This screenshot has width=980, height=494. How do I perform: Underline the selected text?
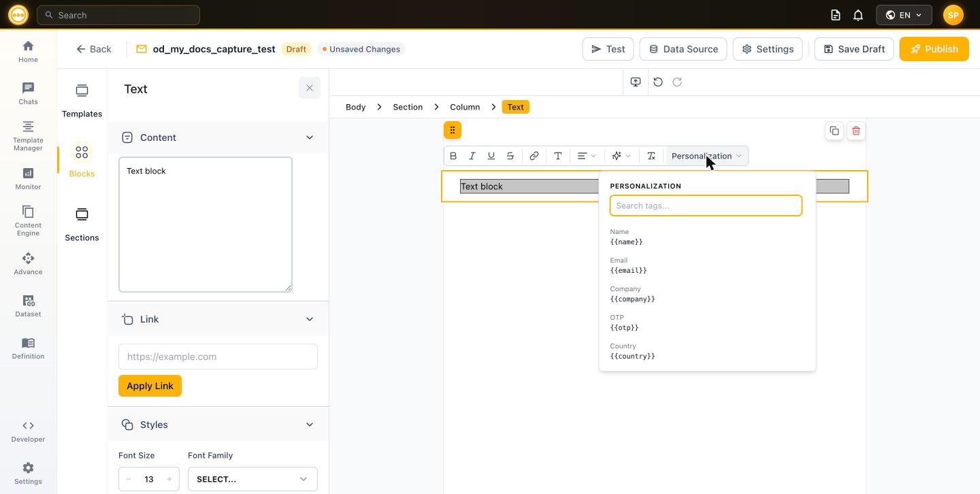pyautogui.click(x=491, y=156)
